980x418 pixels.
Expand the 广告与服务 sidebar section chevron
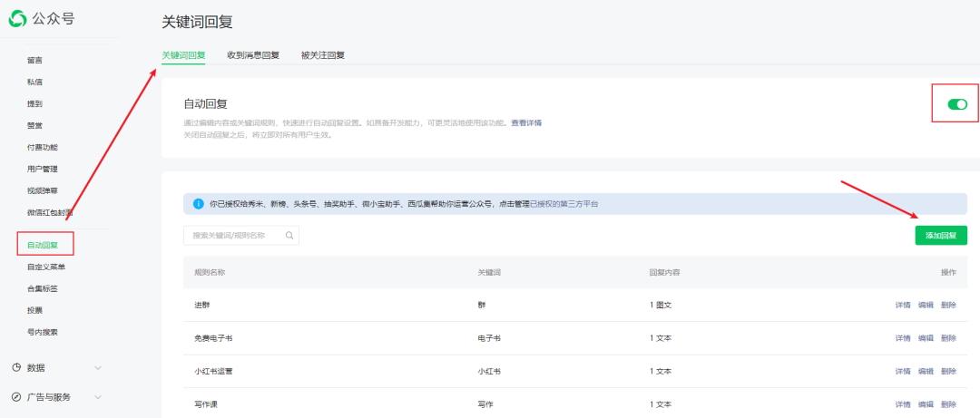pyautogui.click(x=97, y=397)
